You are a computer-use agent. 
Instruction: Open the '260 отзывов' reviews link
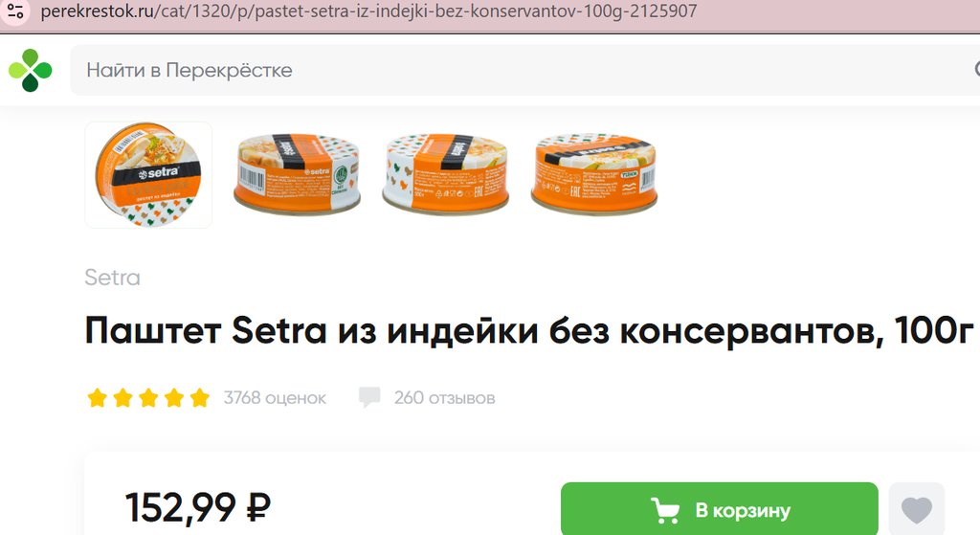444,397
